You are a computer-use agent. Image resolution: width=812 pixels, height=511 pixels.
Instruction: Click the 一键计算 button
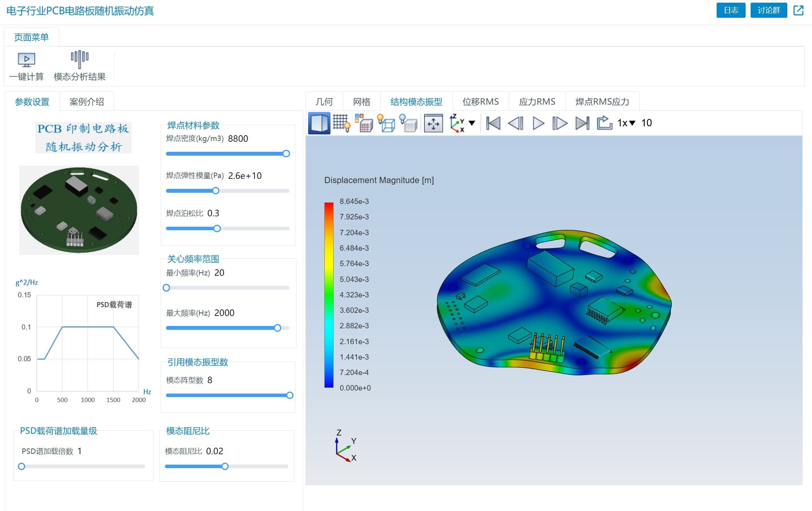tap(27, 65)
